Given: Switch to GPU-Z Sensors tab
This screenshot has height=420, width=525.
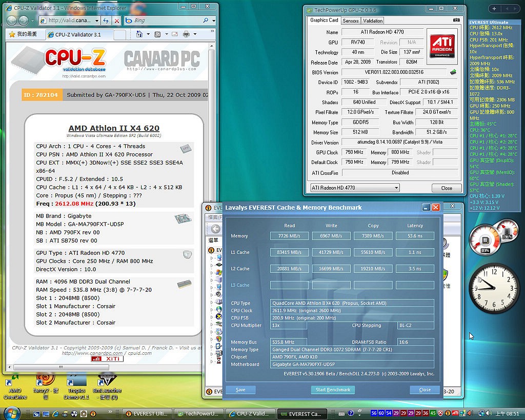Looking at the screenshot, I should (x=351, y=21).
